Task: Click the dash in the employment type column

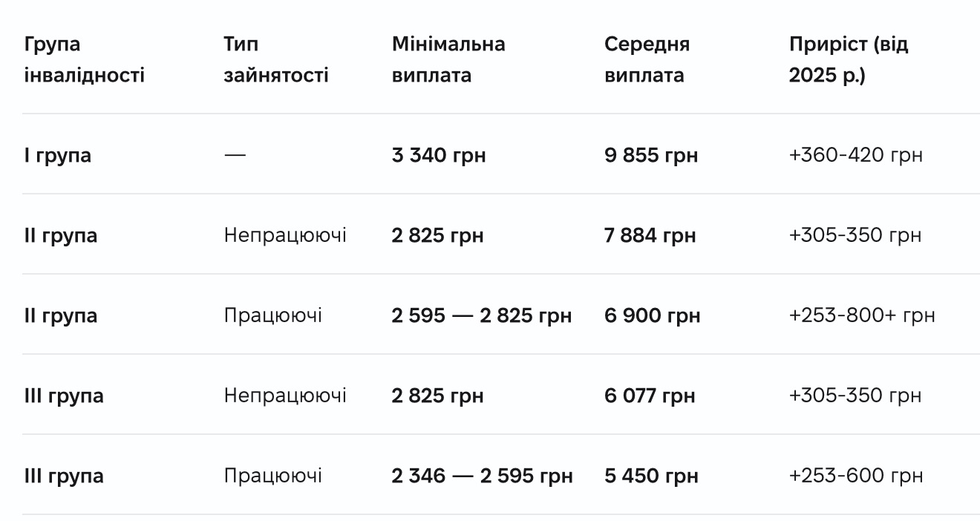Action: point(235,156)
